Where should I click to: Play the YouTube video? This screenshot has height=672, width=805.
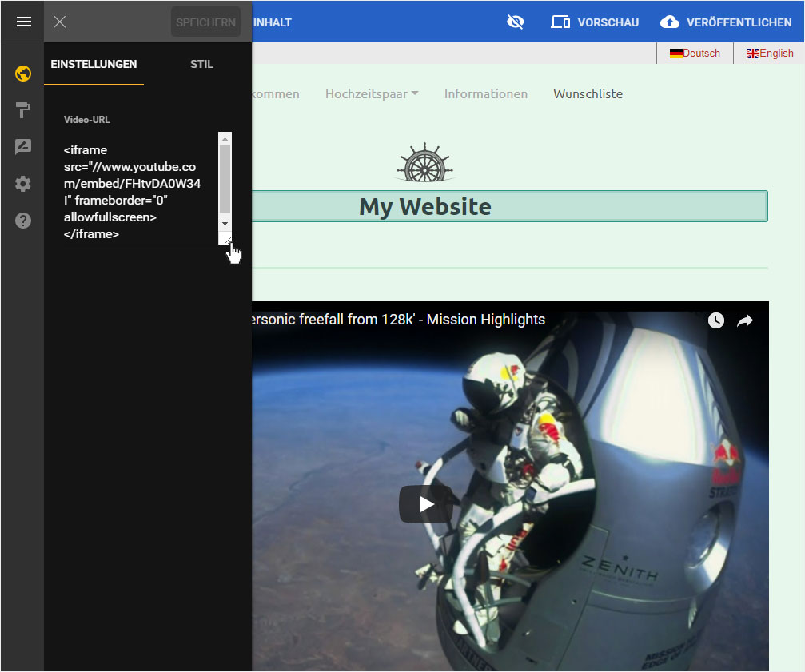[425, 504]
